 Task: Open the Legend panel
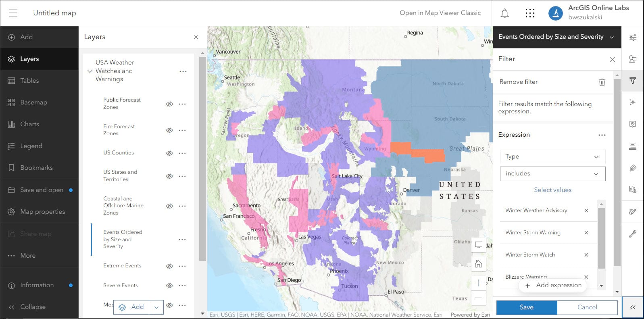[x=39, y=146]
